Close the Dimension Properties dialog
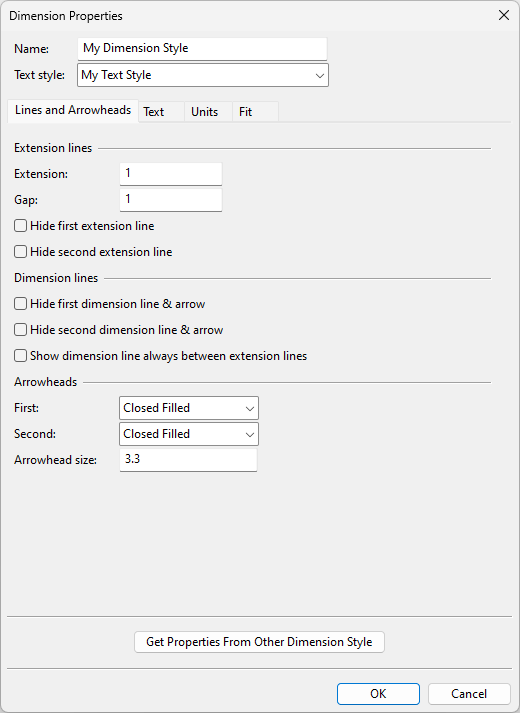520x713 pixels. (x=504, y=15)
